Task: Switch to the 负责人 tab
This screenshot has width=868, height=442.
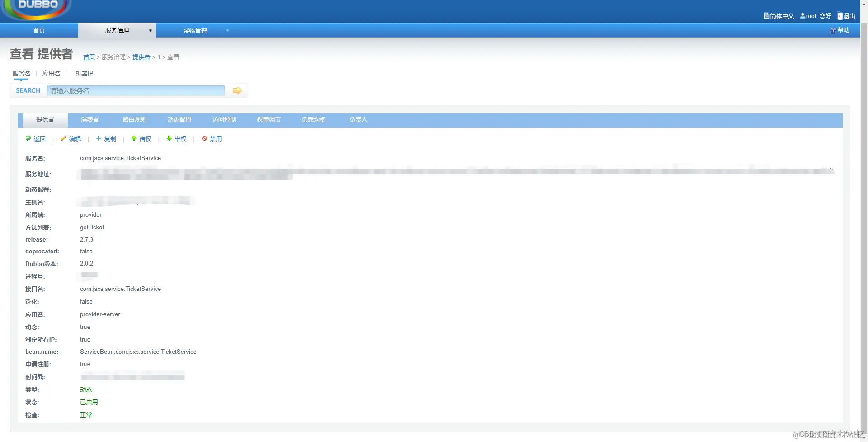Action: coord(359,119)
